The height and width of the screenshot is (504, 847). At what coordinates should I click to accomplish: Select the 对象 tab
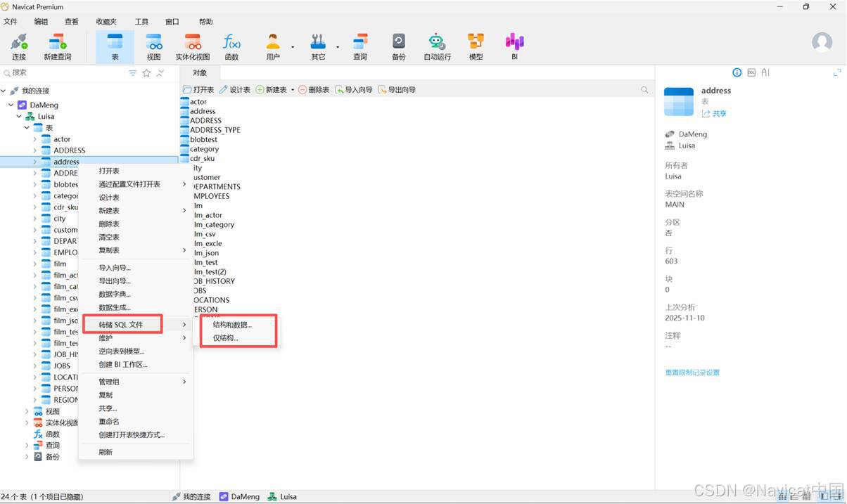[x=200, y=72]
